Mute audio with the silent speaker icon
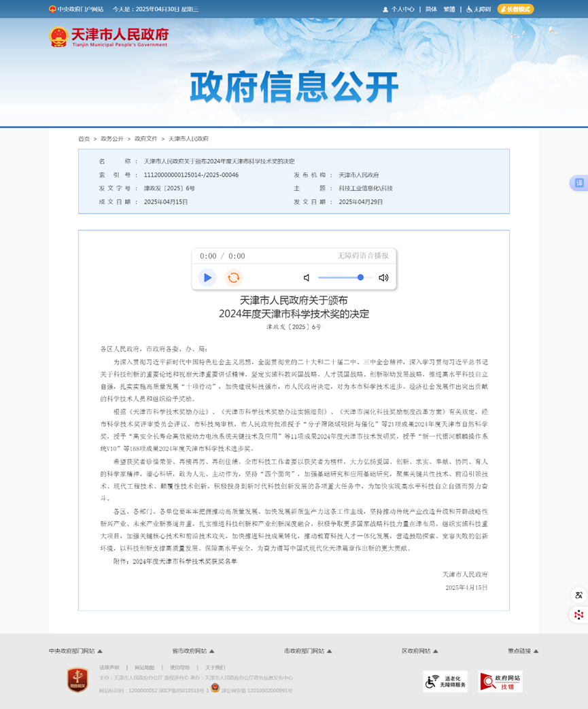588x709 pixels. (x=307, y=277)
